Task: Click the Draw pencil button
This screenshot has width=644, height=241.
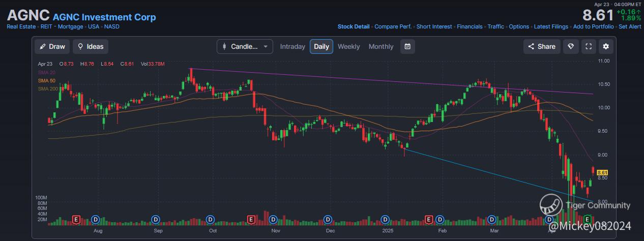Action: [52, 47]
